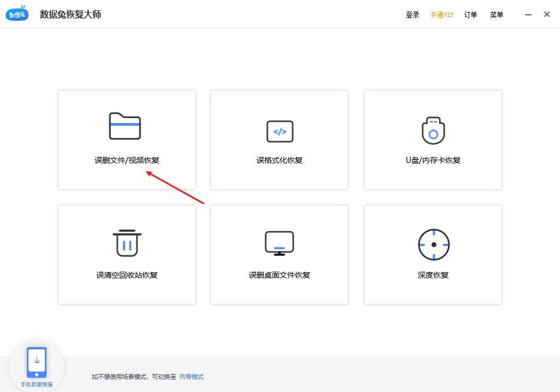Open the 深度恢复 card
Image resolution: width=560 pixels, height=392 pixels.
433,255
